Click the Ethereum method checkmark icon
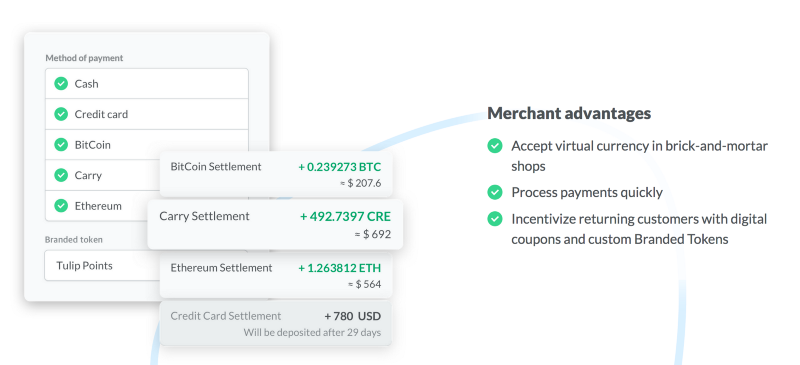800x365 pixels. click(x=61, y=206)
